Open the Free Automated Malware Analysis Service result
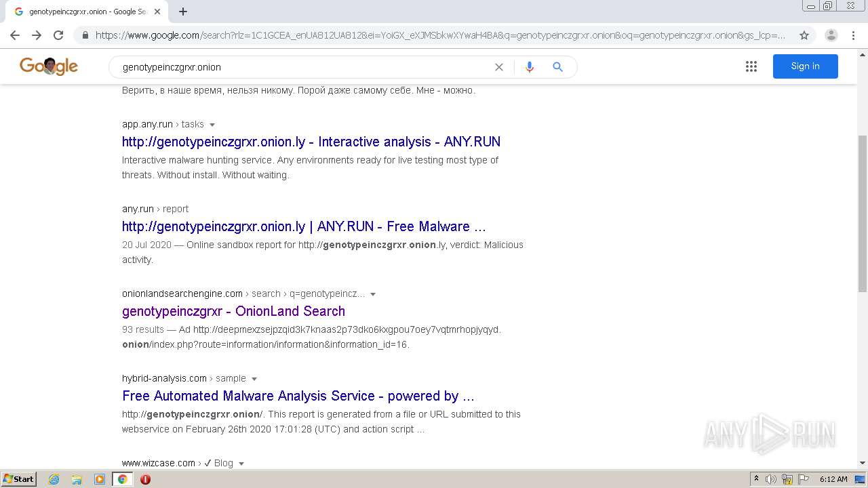 click(298, 396)
